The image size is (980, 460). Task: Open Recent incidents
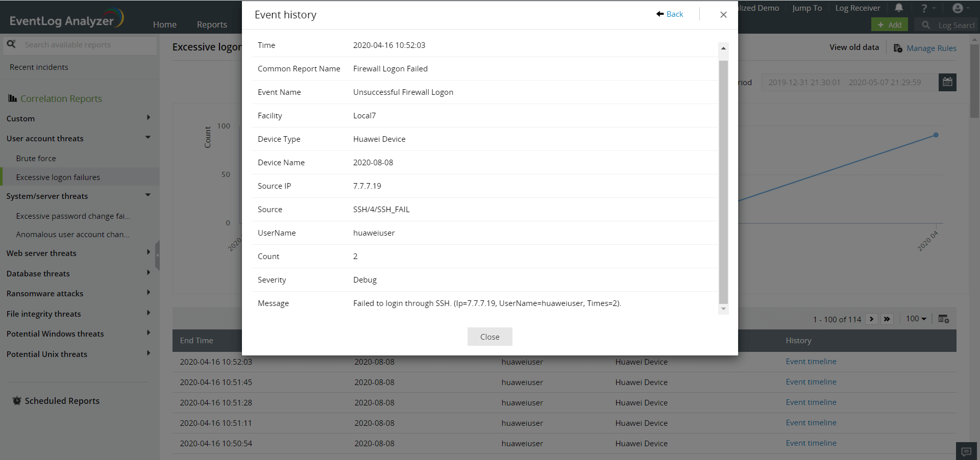pyautogui.click(x=39, y=67)
